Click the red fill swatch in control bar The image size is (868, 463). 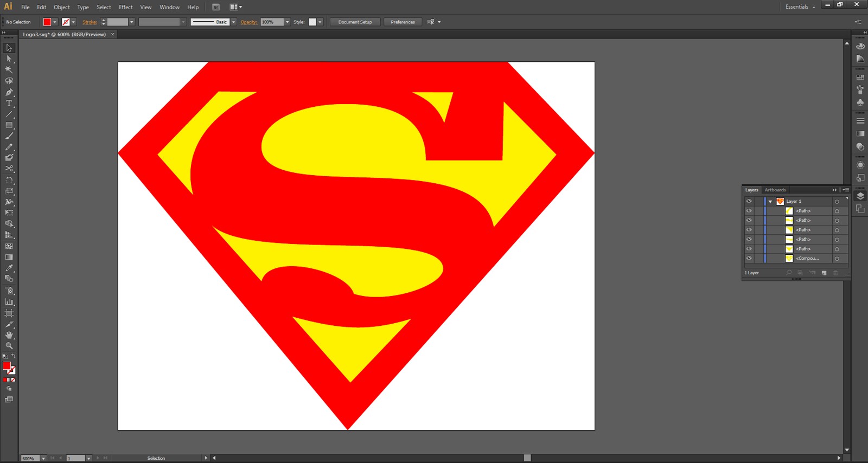point(47,22)
